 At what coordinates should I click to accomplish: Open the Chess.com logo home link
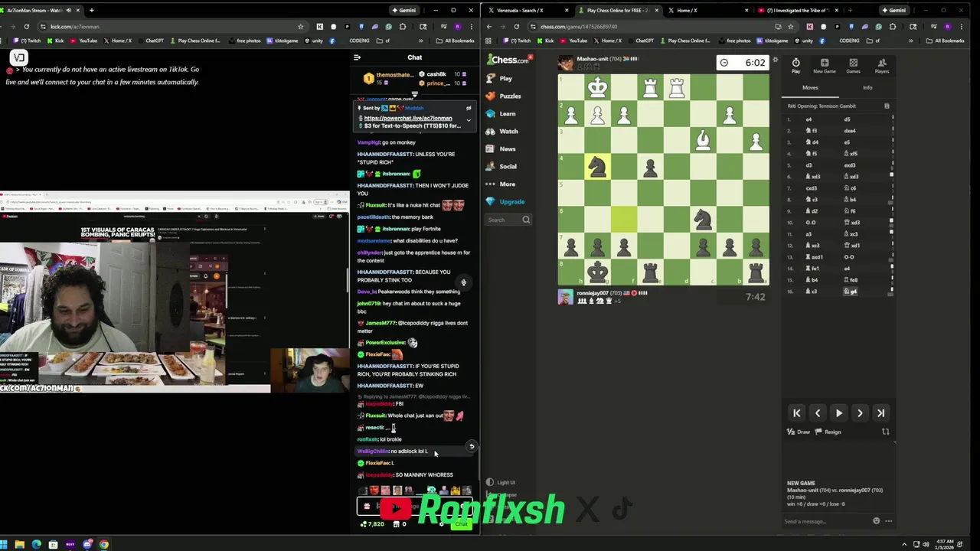[508, 60]
